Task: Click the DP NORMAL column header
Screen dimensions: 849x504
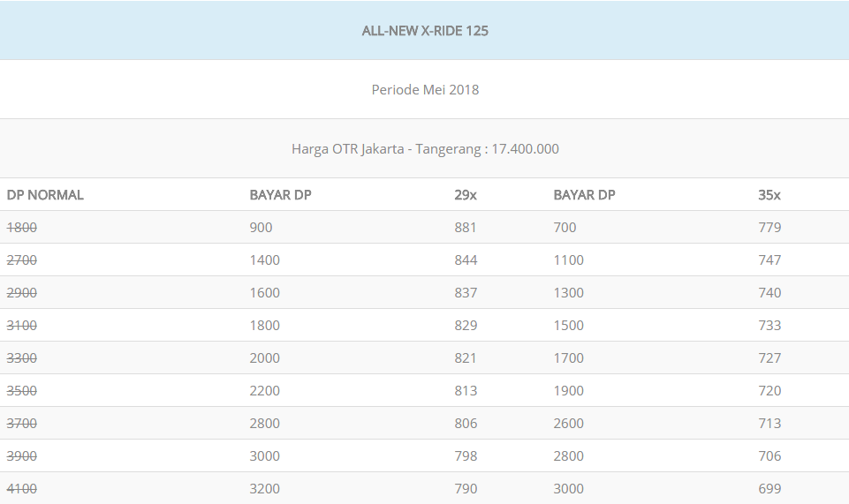Action: pos(45,195)
